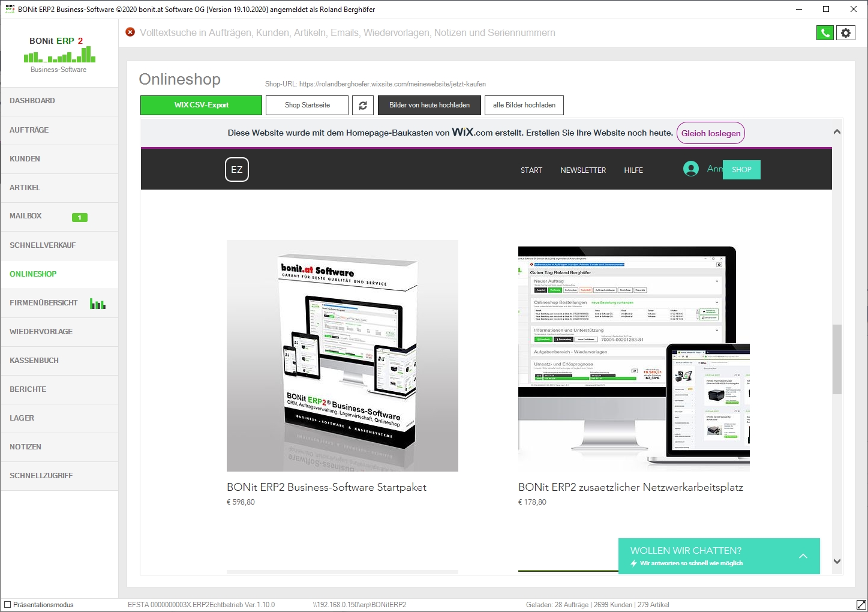The image size is (868, 612).
Task: Click the € 598,80 price
Action: (241, 502)
